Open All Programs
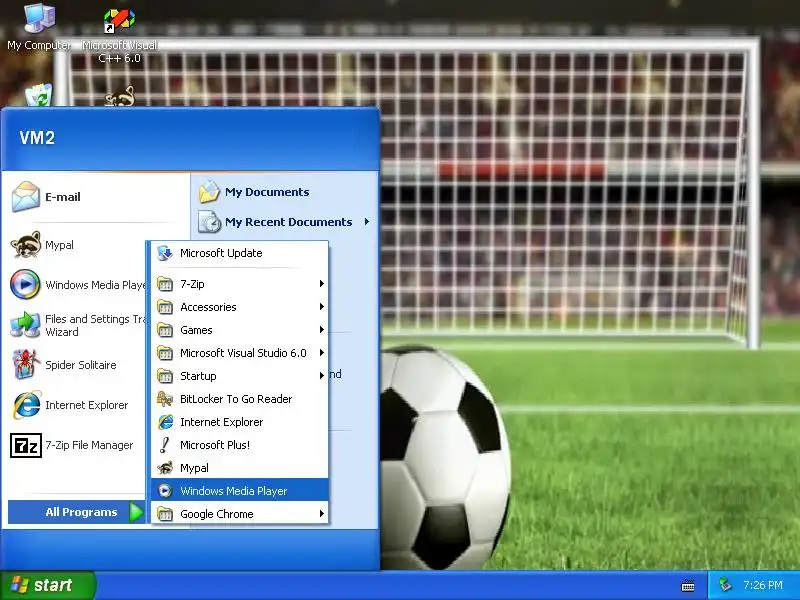 click(x=77, y=512)
